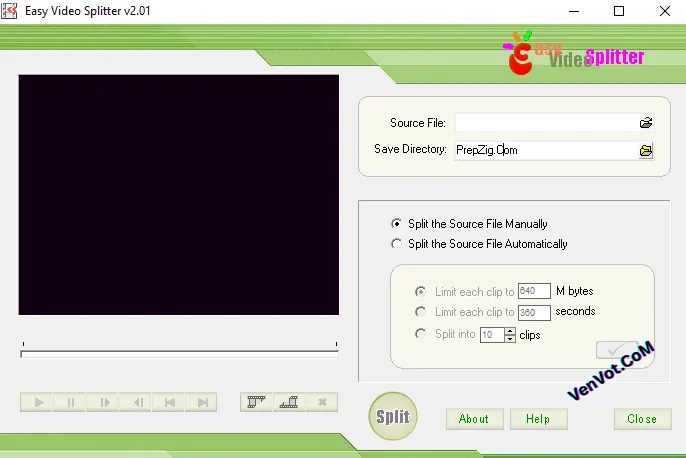The width and height of the screenshot is (686, 458).
Task: Choose Limit each clip to M bytes
Action: coord(420,291)
